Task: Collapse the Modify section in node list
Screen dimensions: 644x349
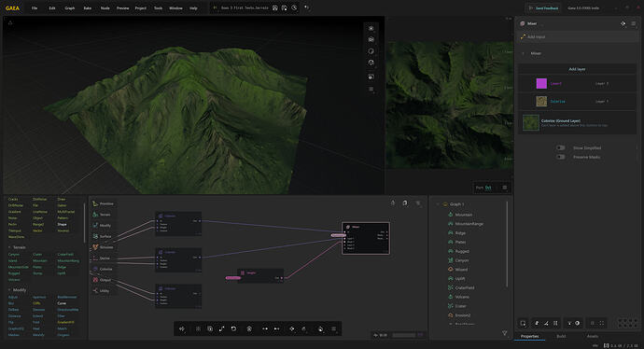Action: 9,290
